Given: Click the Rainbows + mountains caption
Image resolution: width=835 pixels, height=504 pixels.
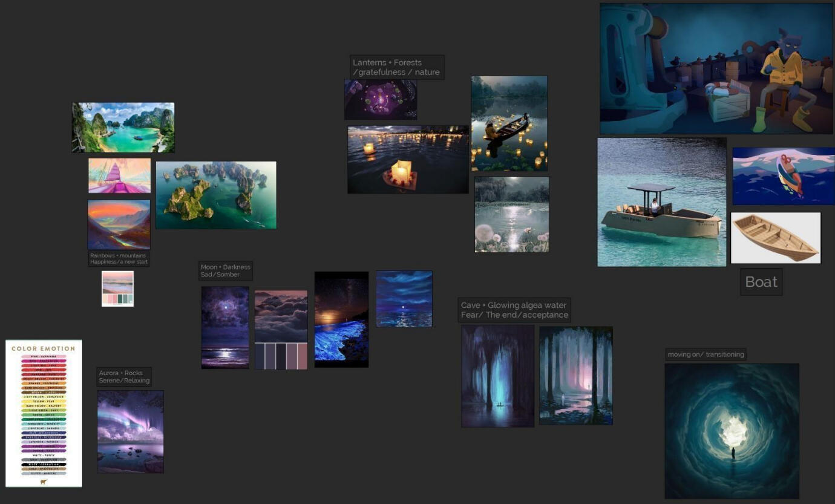Looking at the screenshot, I should click(x=117, y=259).
